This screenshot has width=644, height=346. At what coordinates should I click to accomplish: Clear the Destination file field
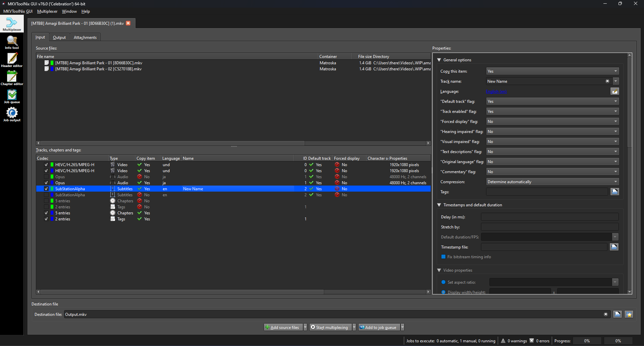point(606,314)
